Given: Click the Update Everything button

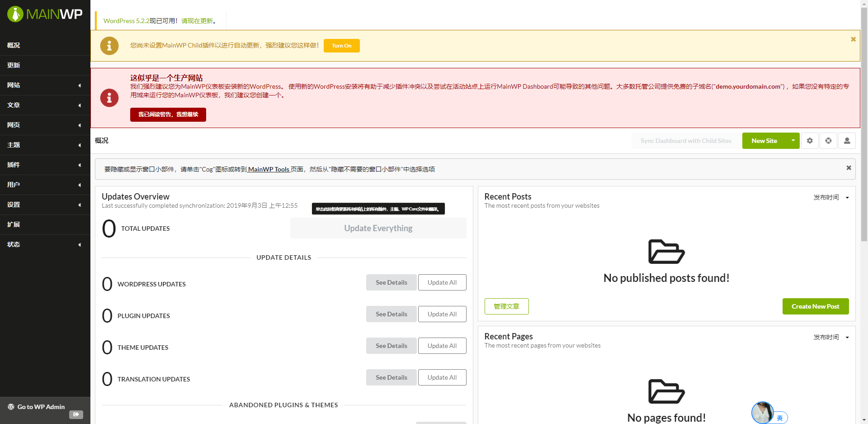Looking at the screenshot, I should coord(378,228).
